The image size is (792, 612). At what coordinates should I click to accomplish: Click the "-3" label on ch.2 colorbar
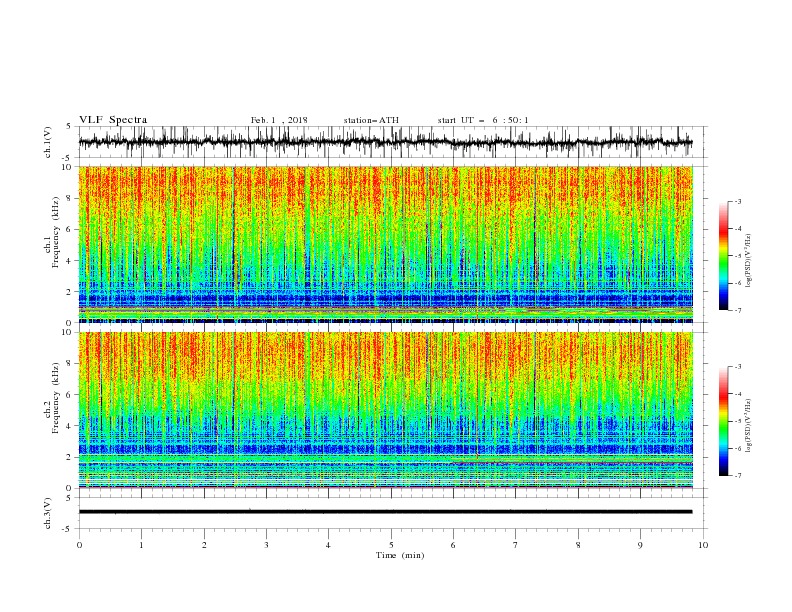click(738, 367)
